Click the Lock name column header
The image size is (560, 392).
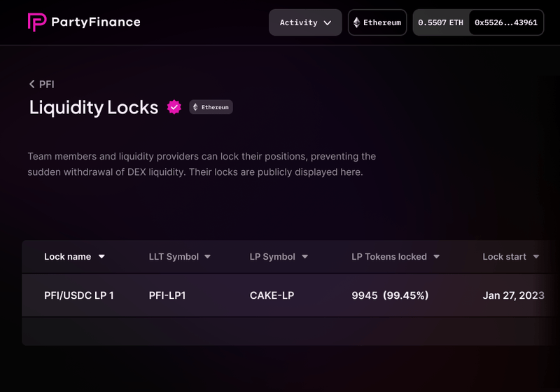67,257
